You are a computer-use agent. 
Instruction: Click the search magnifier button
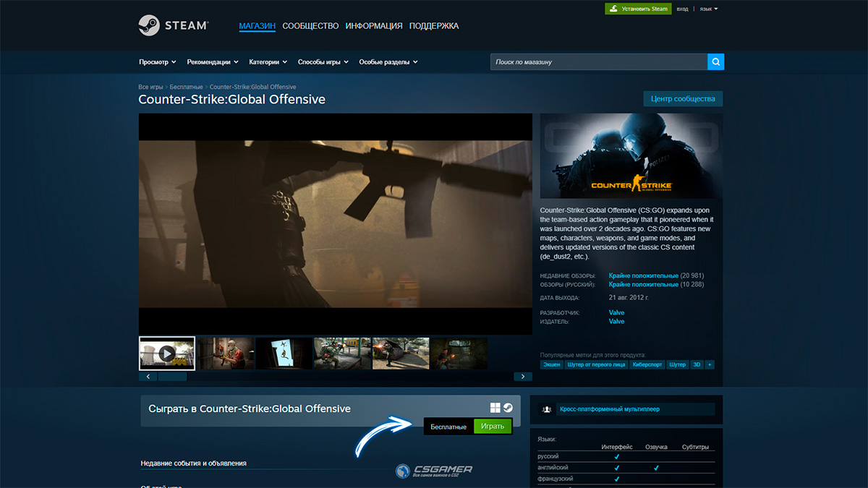715,62
